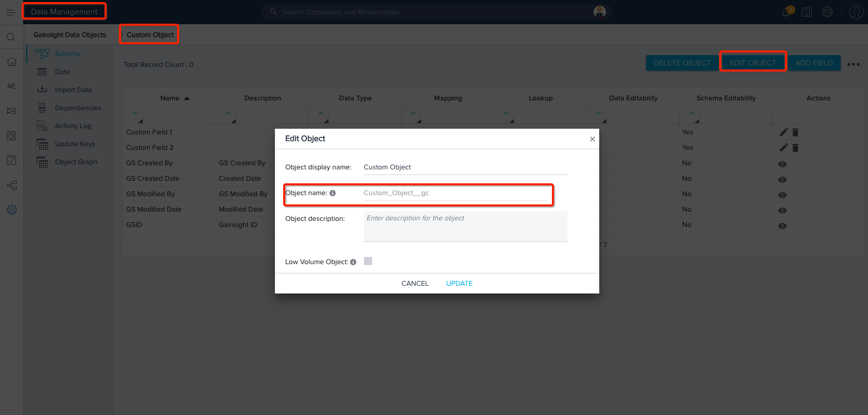Click the Object display name field
The image size is (868, 415).
click(465, 167)
